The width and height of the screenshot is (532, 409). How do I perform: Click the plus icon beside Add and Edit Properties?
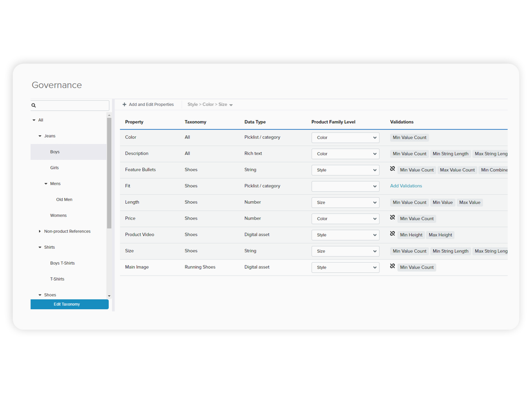point(124,105)
